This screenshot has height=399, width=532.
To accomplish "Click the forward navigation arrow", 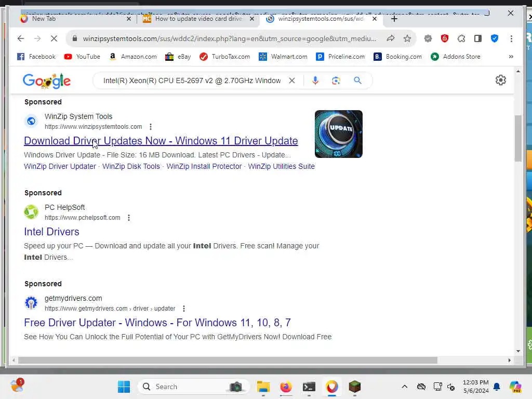I will tap(37, 38).
